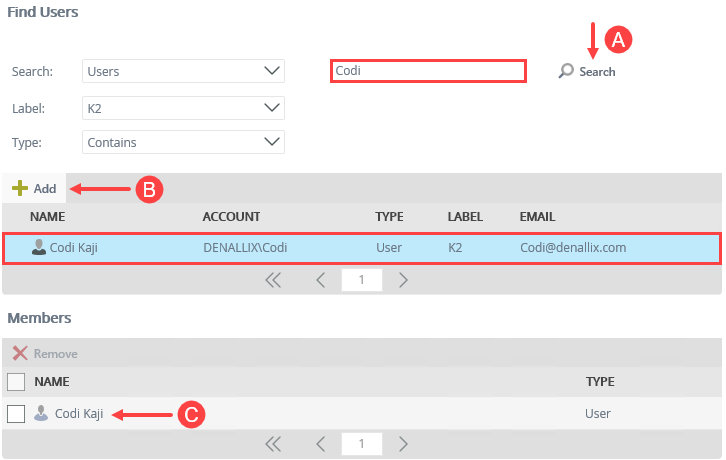Go to next page of search results
The height and width of the screenshot is (460, 726).
tap(404, 280)
